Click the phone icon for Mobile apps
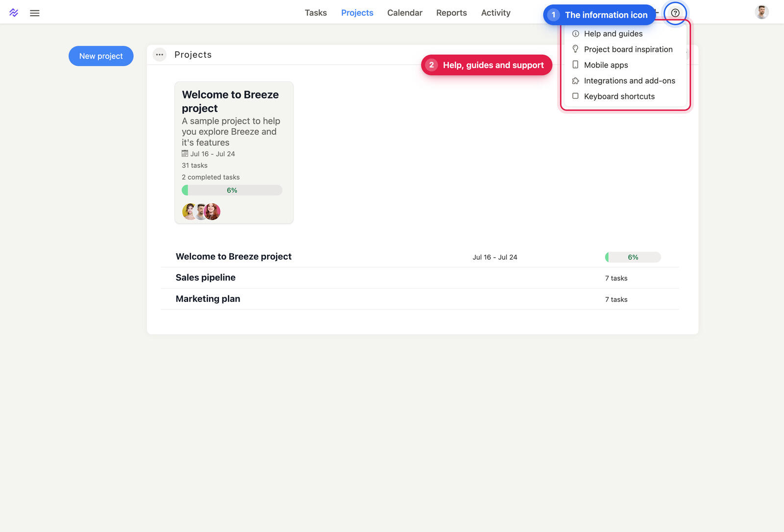The width and height of the screenshot is (784, 532). click(575, 65)
